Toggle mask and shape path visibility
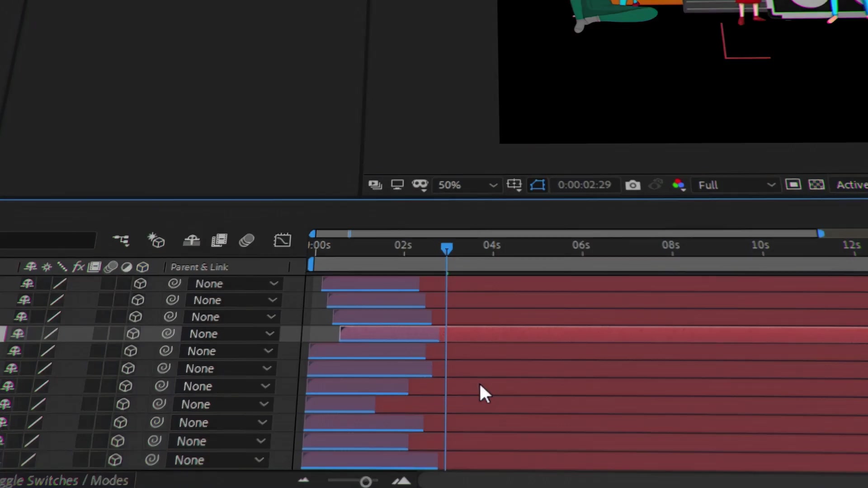The image size is (868, 488). (x=538, y=185)
